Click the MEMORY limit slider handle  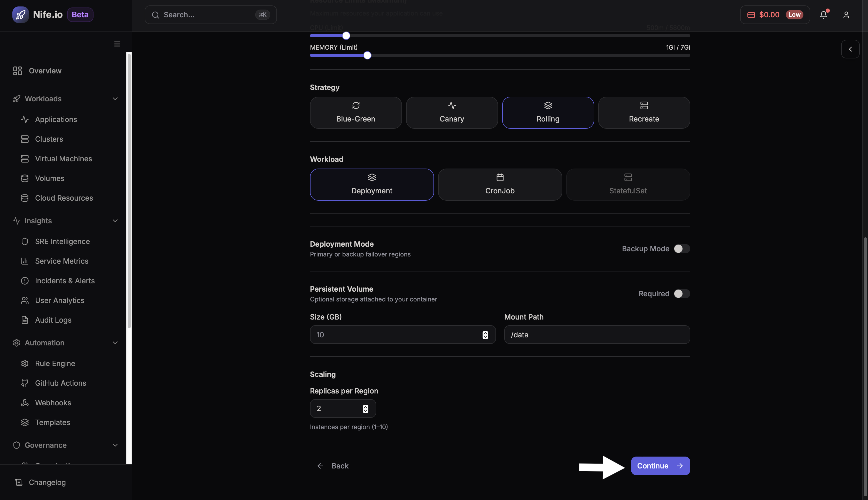click(x=367, y=55)
